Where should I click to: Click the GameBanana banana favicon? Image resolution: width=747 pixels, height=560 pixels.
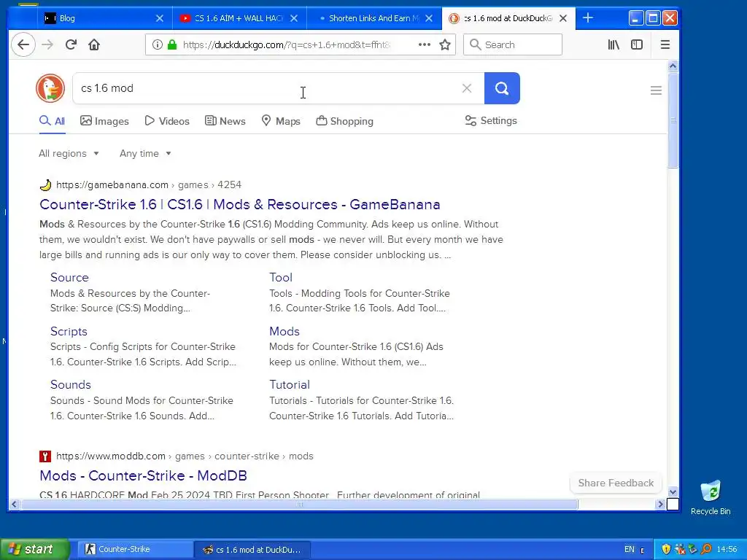click(45, 184)
